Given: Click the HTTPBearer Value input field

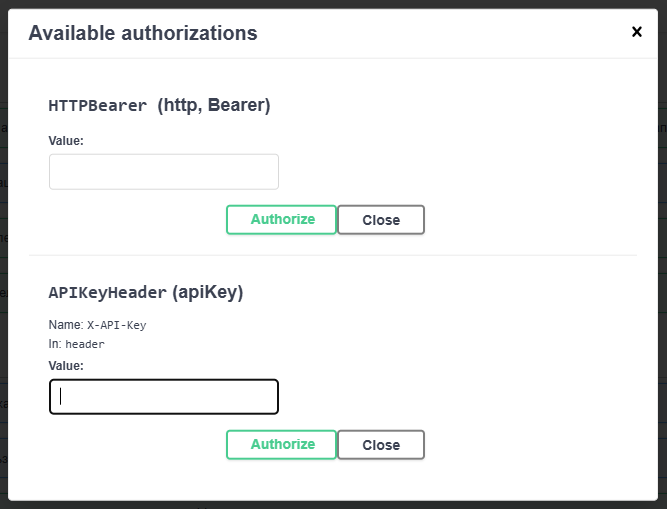Looking at the screenshot, I should coord(164,172).
